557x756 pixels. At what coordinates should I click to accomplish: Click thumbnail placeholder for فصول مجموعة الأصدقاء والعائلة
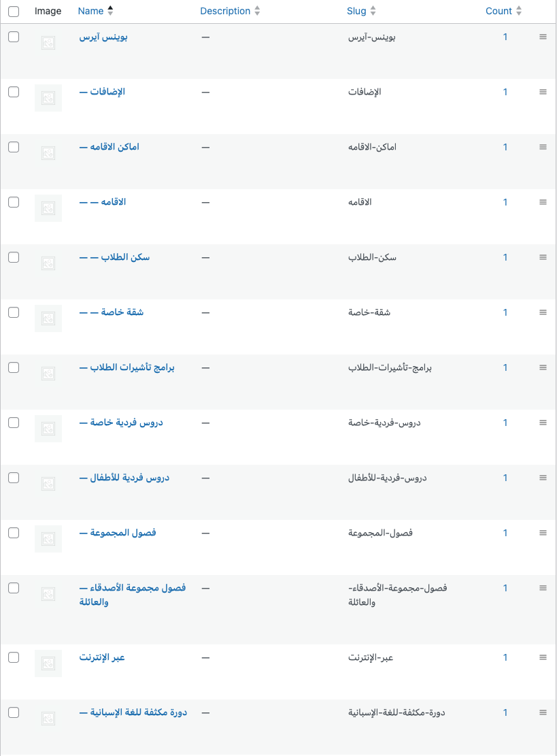[48, 594]
